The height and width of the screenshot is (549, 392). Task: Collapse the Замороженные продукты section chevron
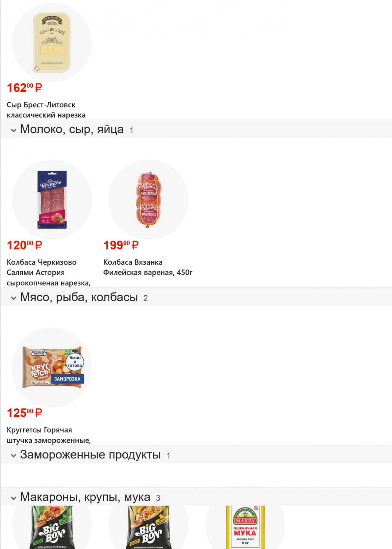click(13, 456)
